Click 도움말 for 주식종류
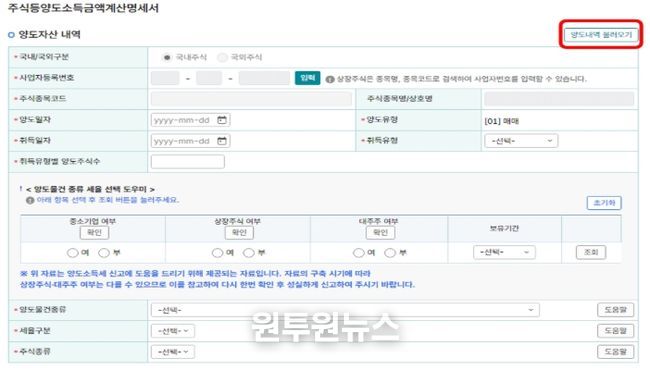 click(615, 352)
